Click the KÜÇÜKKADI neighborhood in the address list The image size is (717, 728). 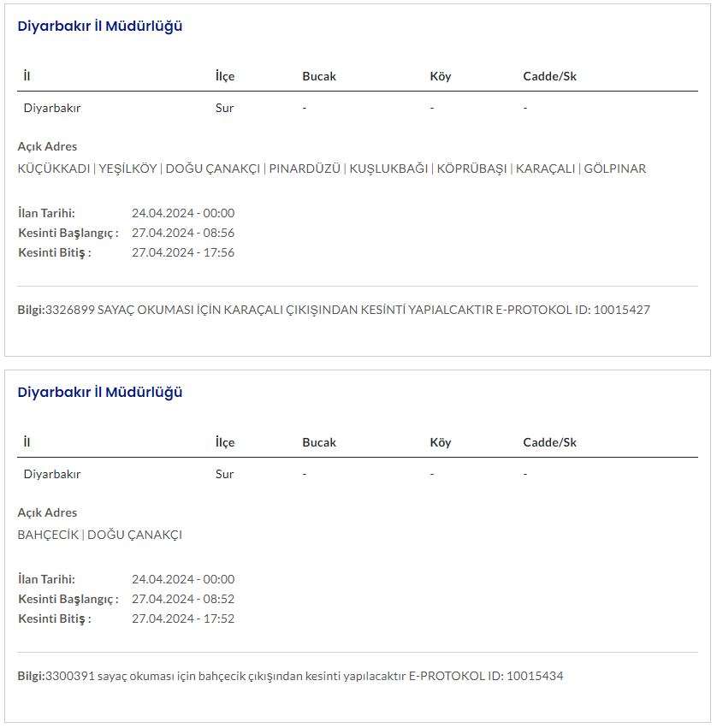click(x=53, y=169)
